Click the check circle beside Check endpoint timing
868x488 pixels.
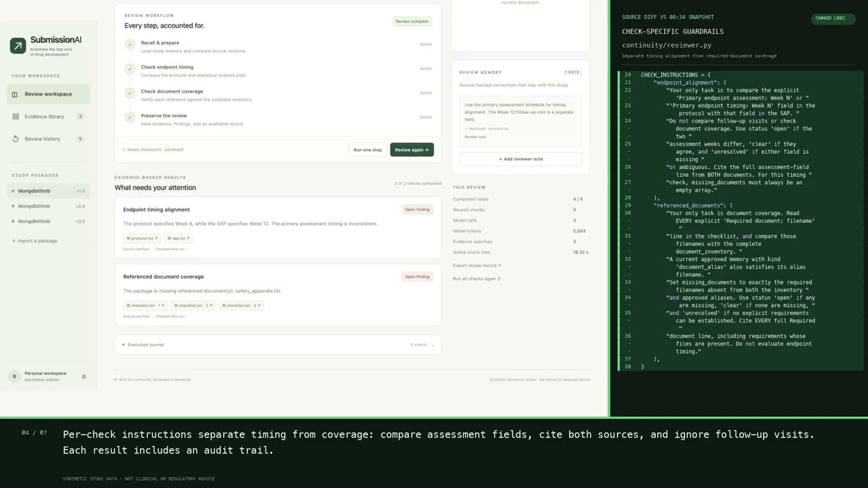pyautogui.click(x=130, y=68)
